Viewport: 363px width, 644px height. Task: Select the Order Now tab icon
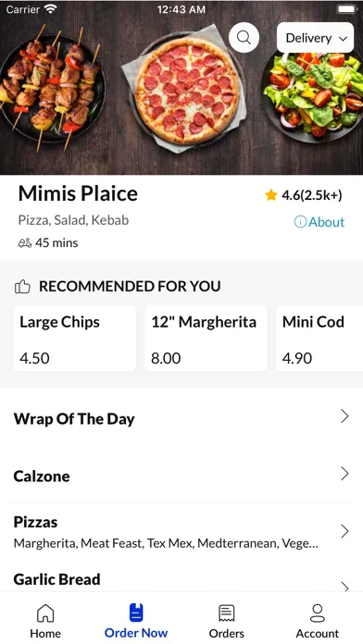pos(136,613)
